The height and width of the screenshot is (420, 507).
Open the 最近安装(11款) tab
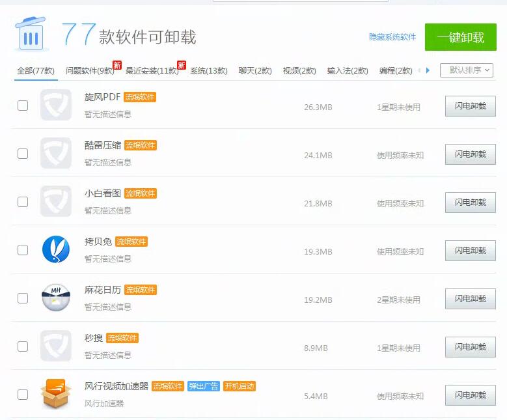click(152, 70)
